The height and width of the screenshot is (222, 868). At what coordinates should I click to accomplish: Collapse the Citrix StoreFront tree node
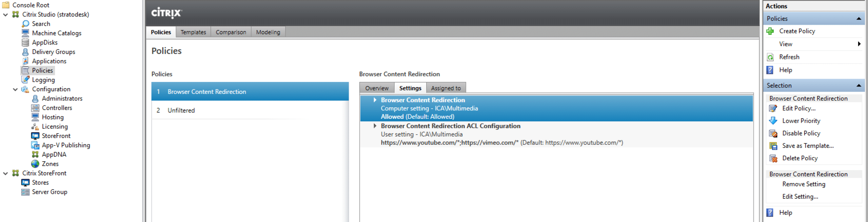click(5, 173)
